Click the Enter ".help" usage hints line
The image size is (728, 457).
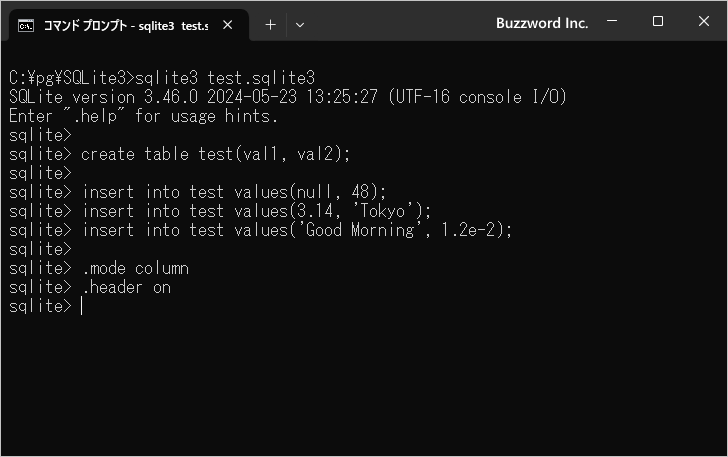point(143,116)
